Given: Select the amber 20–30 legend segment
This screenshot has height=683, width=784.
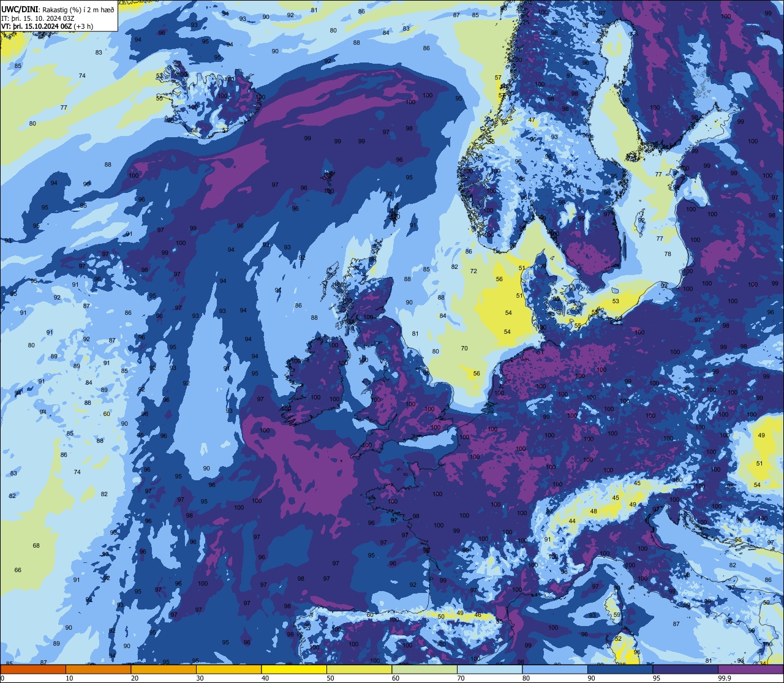Looking at the screenshot, I should tap(164, 669).
